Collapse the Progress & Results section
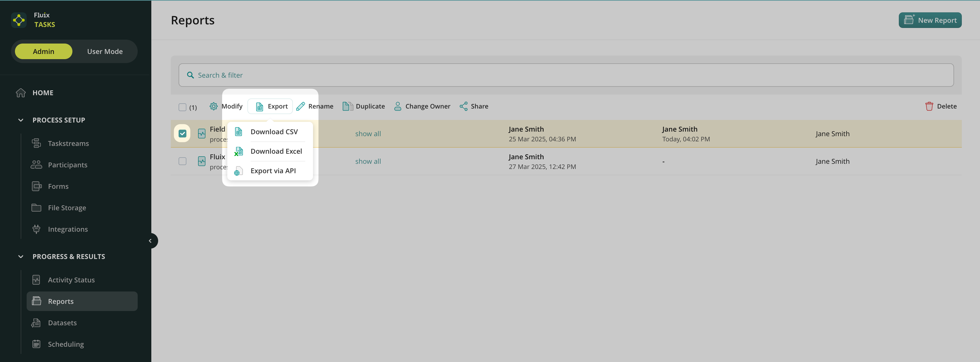This screenshot has height=362, width=980. click(x=21, y=257)
